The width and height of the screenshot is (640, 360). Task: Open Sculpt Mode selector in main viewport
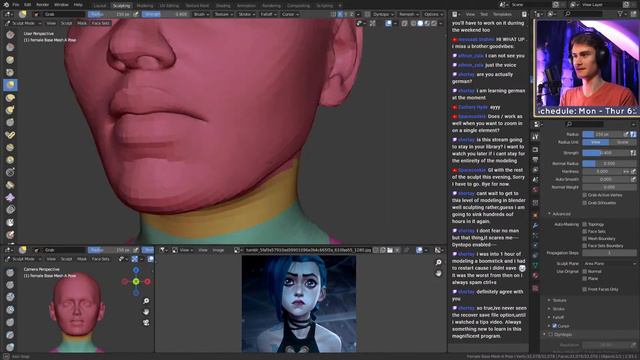pyautogui.click(x=23, y=23)
